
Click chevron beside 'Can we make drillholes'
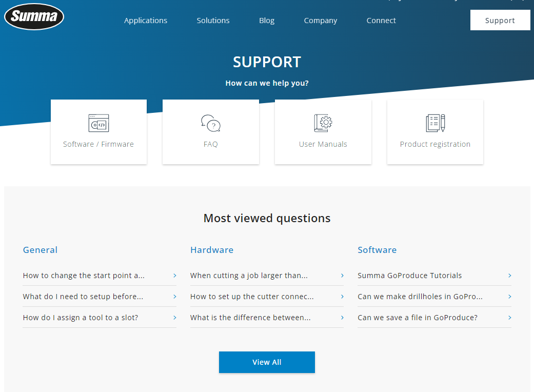[510, 297]
